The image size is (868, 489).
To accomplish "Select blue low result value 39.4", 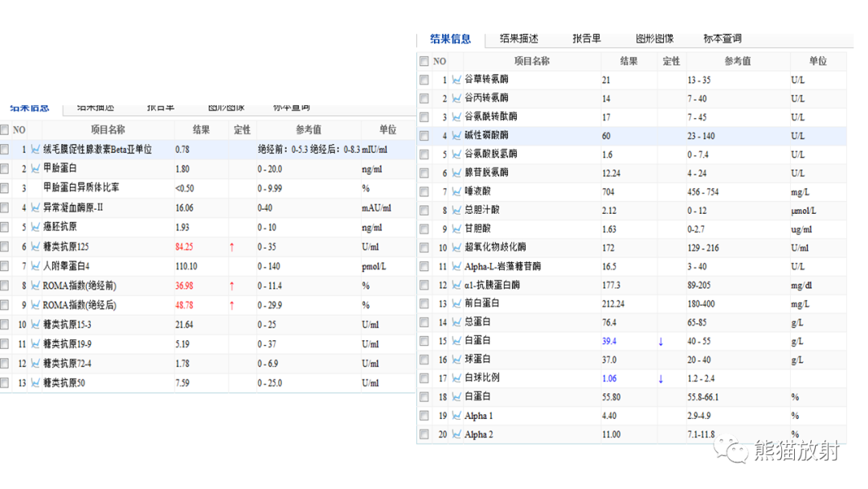I will tap(609, 341).
